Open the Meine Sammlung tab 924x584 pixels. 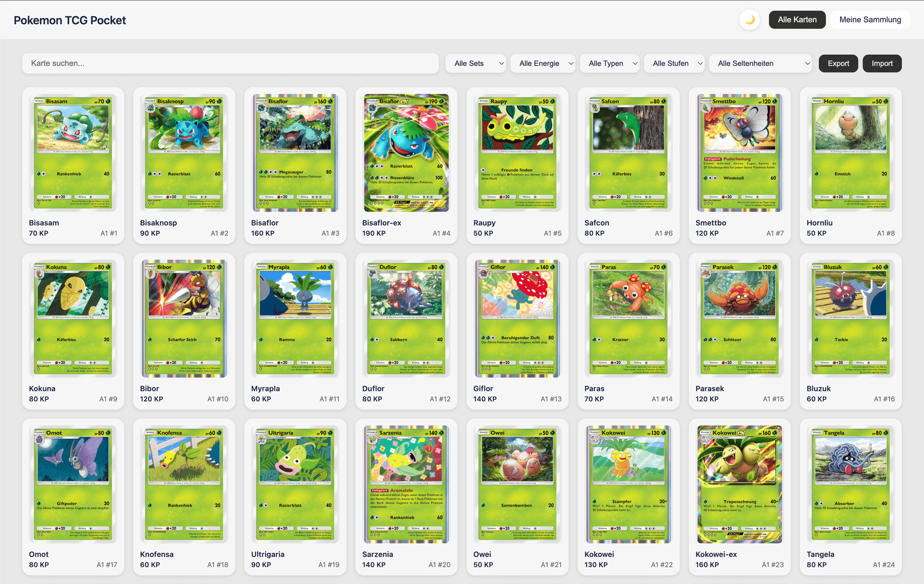pyautogui.click(x=870, y=20)
